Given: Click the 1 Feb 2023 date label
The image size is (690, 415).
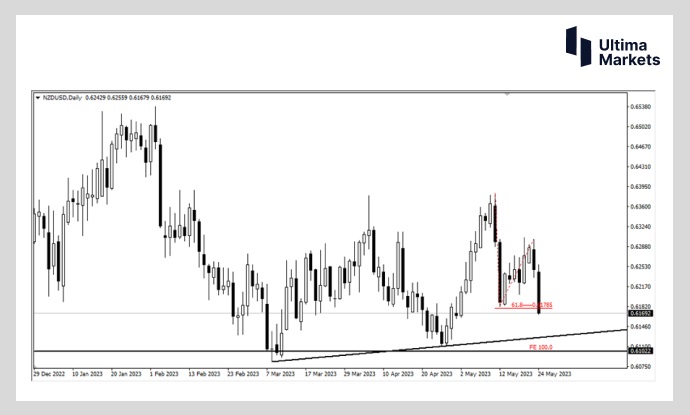Looking at the screenshot, I should pyautogui.click(x=164, y=374).
